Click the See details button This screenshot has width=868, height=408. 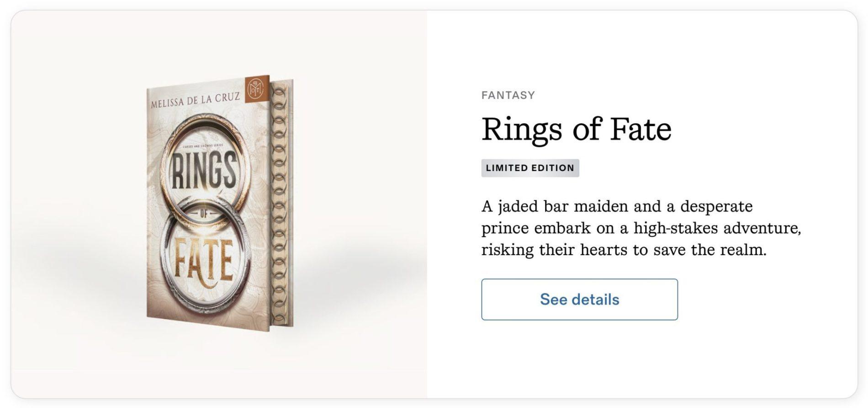(x=579, y=300)
